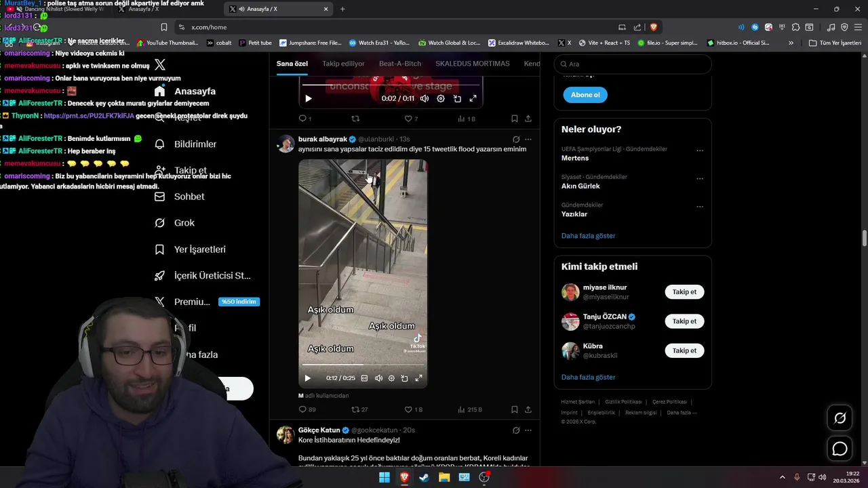Open Sohbet messages in the sidebar

pyautogui.click(x=179, y=197)
